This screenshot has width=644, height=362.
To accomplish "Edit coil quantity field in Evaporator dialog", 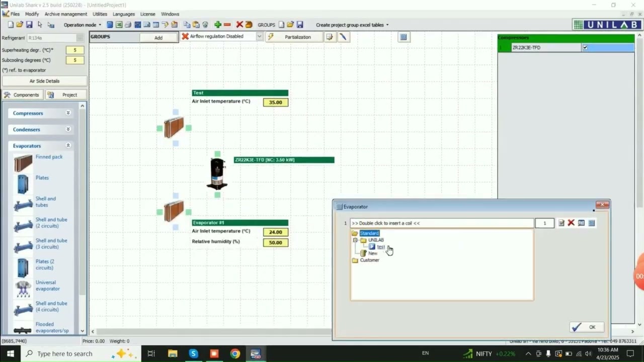I will pyautogui.click(x=544, y=223).
